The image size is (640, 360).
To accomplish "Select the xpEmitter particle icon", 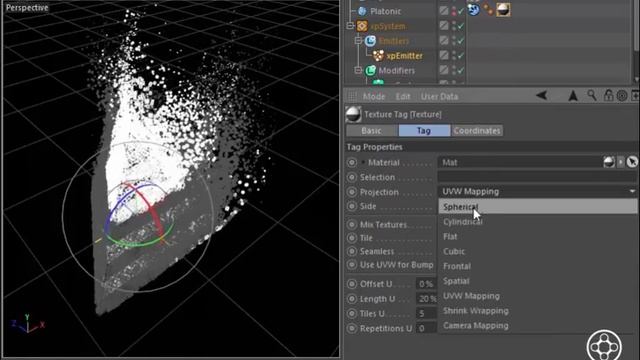I will click(378, 56).
